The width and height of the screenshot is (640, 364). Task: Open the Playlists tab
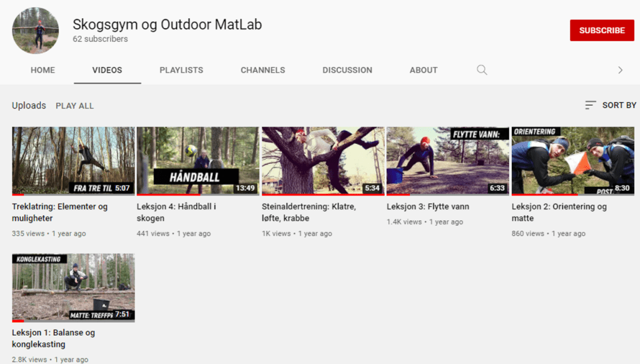181,70
